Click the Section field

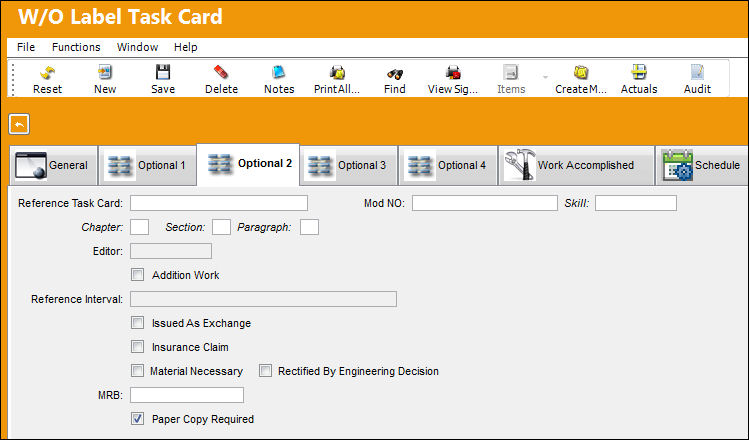(x=222, y=227)
